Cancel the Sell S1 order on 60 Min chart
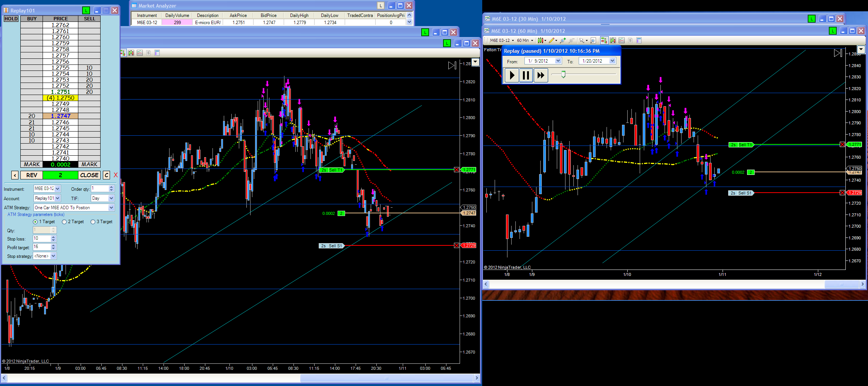Viewport: 868px width, 386px height. point(842,193)
